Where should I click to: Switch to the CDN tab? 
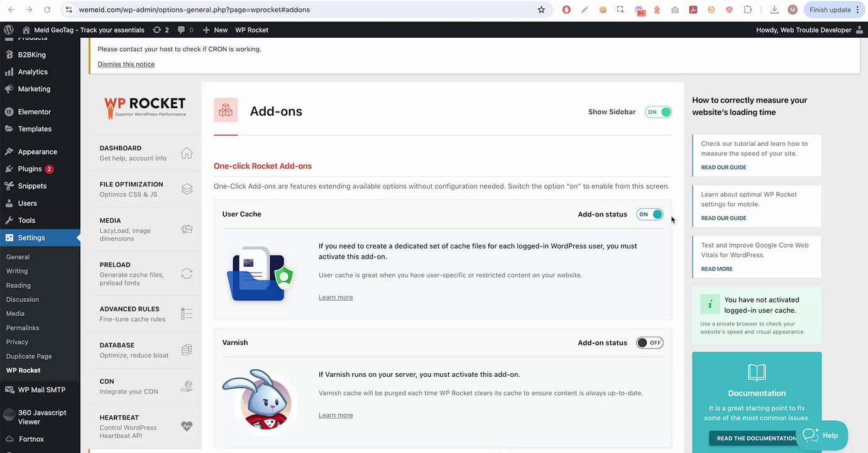tap(145, 386)
